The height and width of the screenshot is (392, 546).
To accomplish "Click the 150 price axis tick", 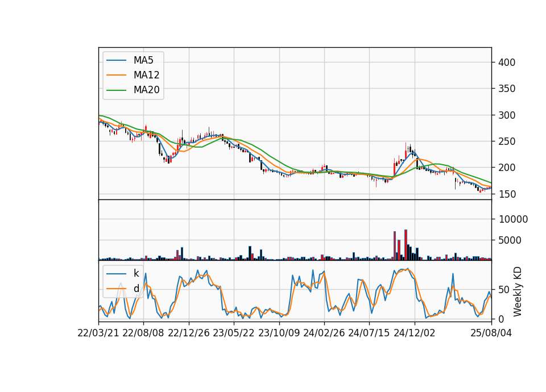I will click(x=507, y=194).
